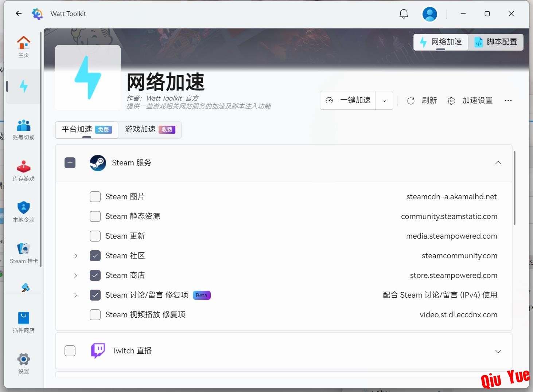Toggle the Steam 服务 group checkbox

pyautogui.click(x=70, y=163)
